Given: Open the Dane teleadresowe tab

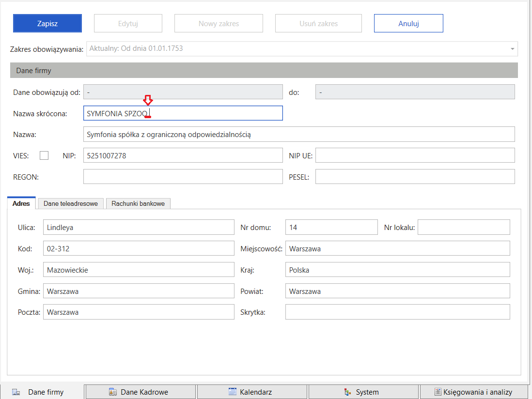Looking at the screenshot, I should (x=71, y=203).
